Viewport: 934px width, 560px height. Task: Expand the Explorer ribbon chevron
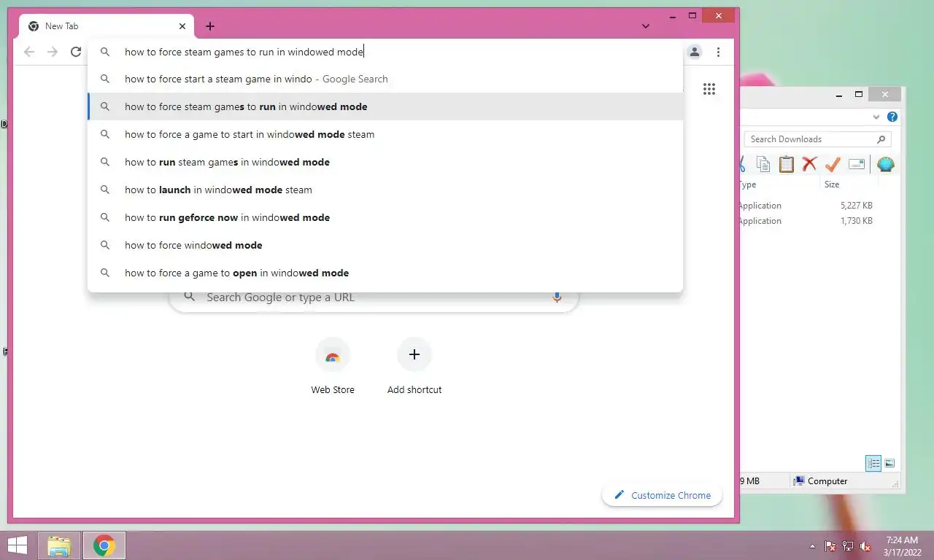(x=876, y=117)
